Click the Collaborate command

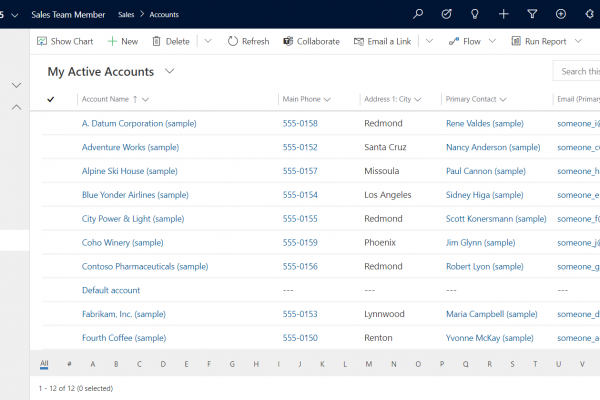click(311, 41)
